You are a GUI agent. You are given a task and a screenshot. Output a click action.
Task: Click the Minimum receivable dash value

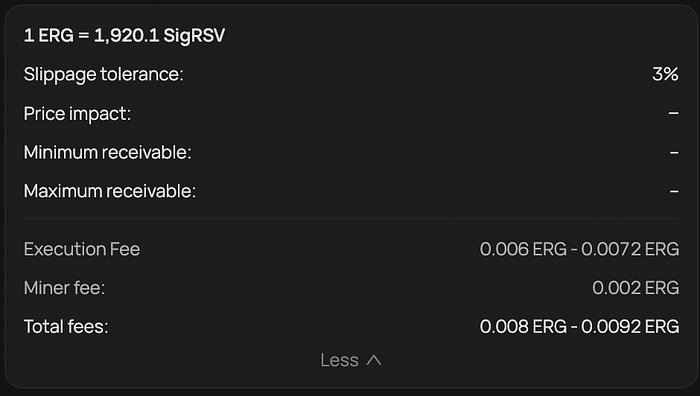674,153
